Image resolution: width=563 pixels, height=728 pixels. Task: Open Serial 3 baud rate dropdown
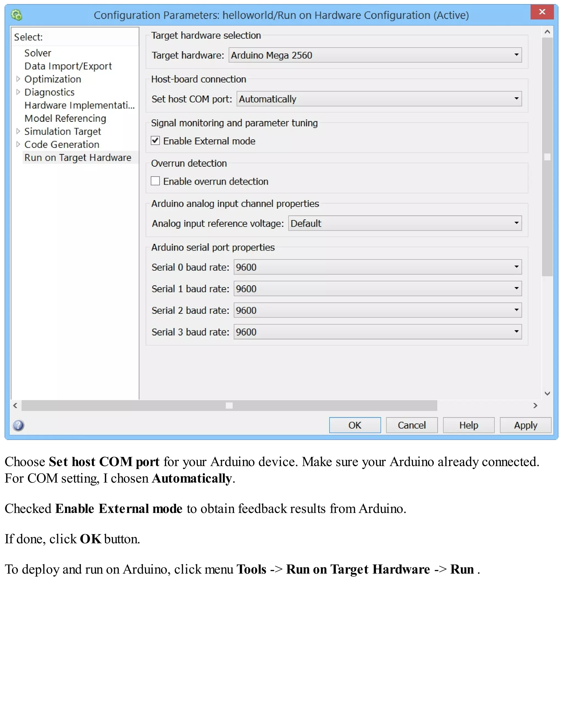click(377, 332)
